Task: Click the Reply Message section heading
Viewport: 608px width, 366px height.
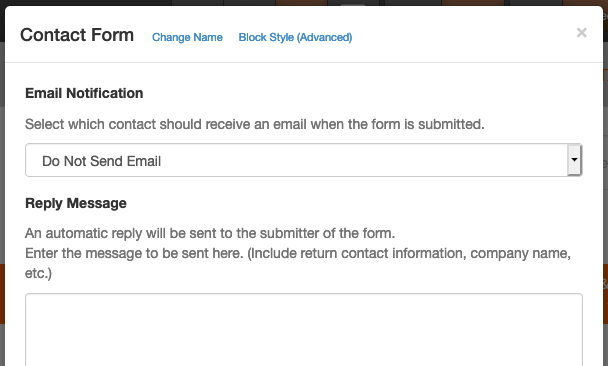Action: click(76, 203)
